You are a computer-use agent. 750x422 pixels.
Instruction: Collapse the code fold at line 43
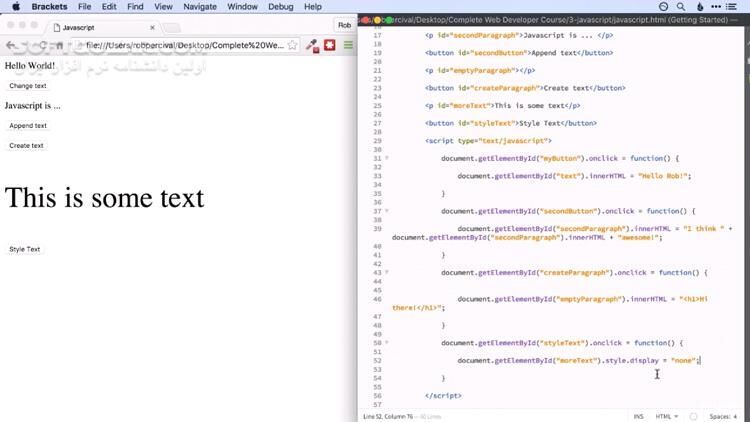coord(387,272)
